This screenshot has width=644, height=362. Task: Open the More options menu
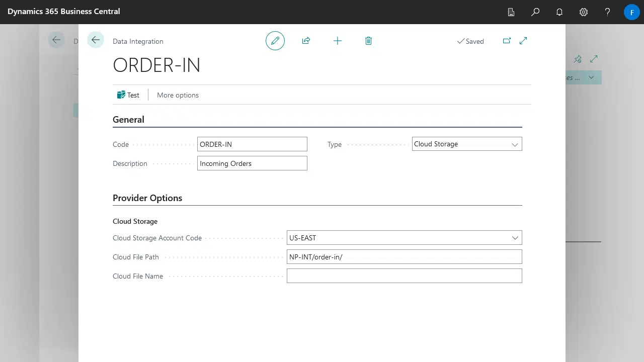coord(178,95)
